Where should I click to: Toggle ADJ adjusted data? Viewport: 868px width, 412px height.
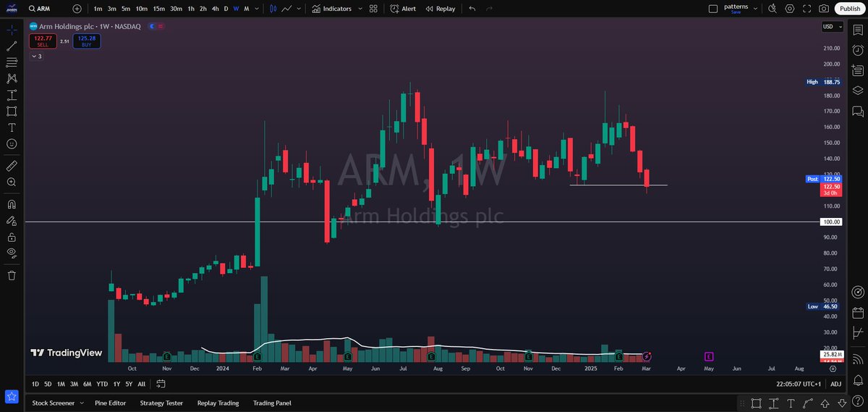835,384
